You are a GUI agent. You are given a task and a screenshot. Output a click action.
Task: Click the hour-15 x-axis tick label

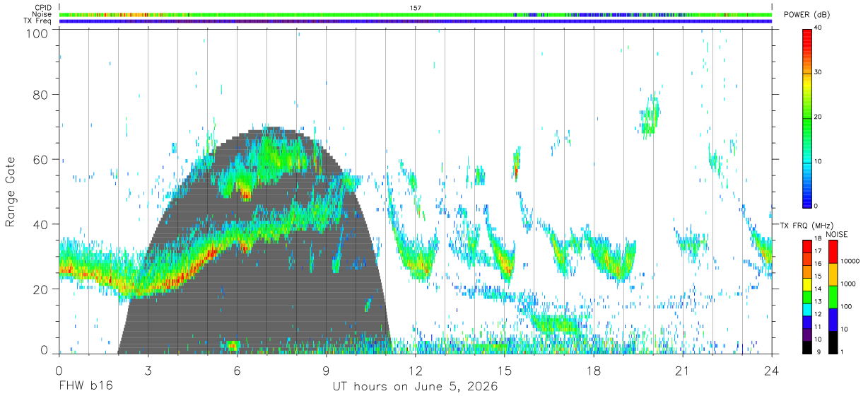(x=504, y=371)
